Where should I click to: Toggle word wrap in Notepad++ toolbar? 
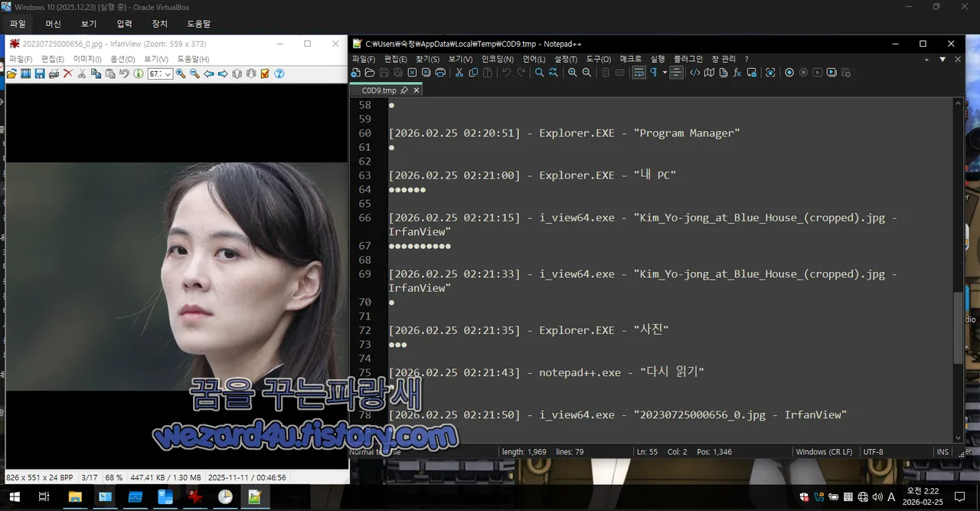639,73
